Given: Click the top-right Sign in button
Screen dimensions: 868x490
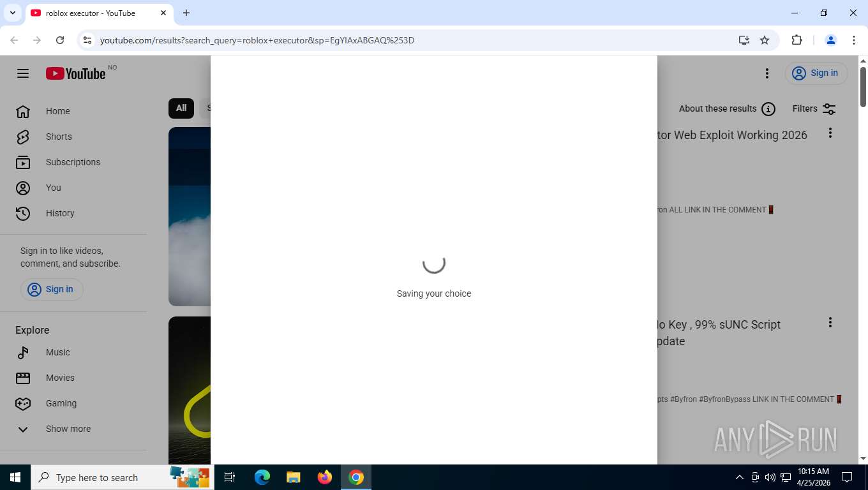Looking at the screenshot, I should [x=816, y=73].
